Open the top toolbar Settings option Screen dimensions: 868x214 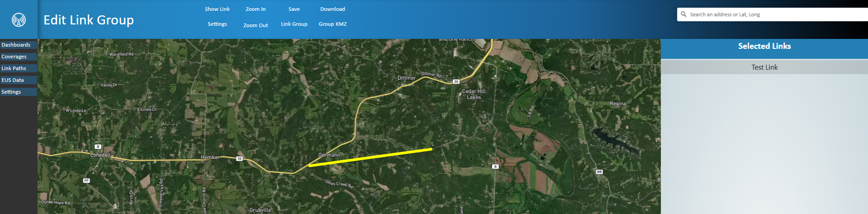click(x=217, y=24)
